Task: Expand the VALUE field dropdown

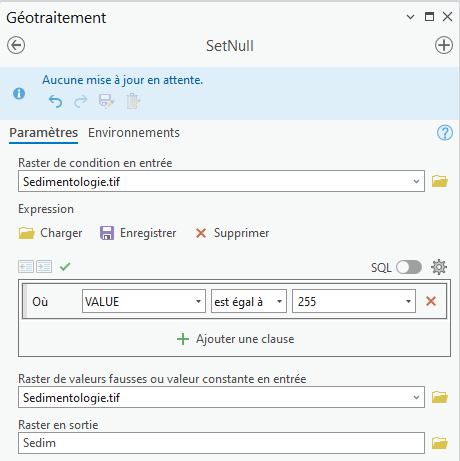Action: (x=198, y=301)
